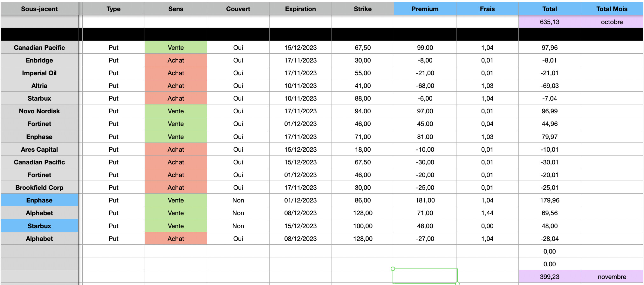Select the Type column header
Viewport: 644px width, 285px height.
click(113, 9)
